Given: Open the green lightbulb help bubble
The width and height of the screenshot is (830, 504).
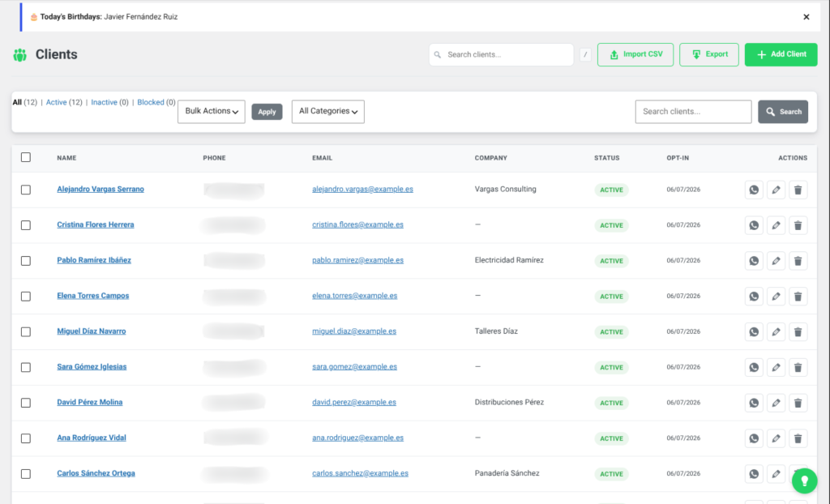Looking at the screenshot, I should coord(804,481).
